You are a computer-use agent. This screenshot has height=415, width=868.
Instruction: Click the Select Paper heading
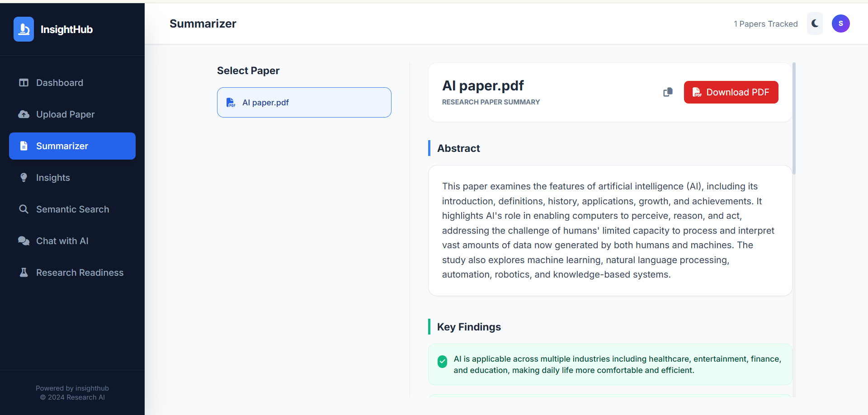[248, 71]
